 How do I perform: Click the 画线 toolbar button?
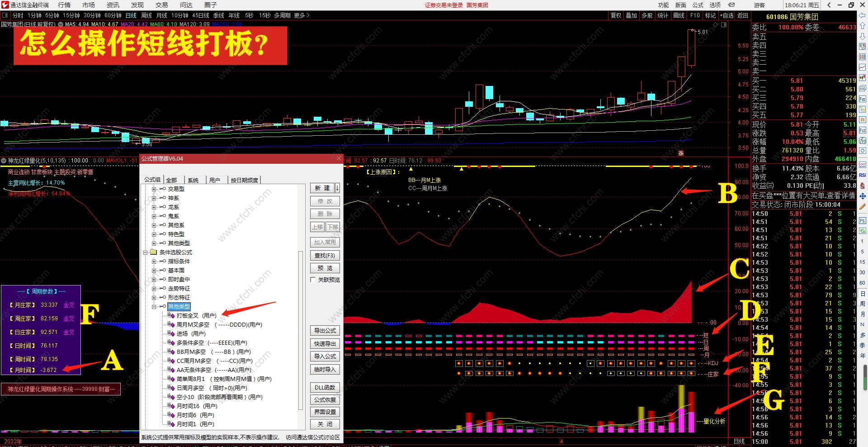[679, 15]
